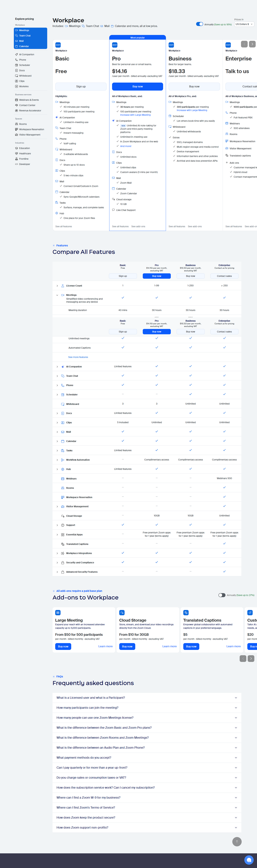Expand FAQ about Zoom W-9
Image resolution: width=257 pixels, height=868 pixels.
point(147,798)
